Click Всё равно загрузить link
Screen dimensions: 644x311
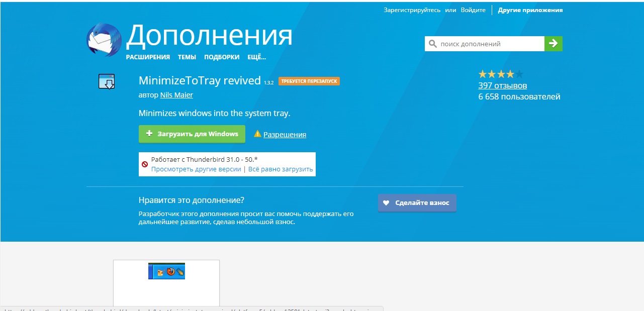[x=281, y=169]
